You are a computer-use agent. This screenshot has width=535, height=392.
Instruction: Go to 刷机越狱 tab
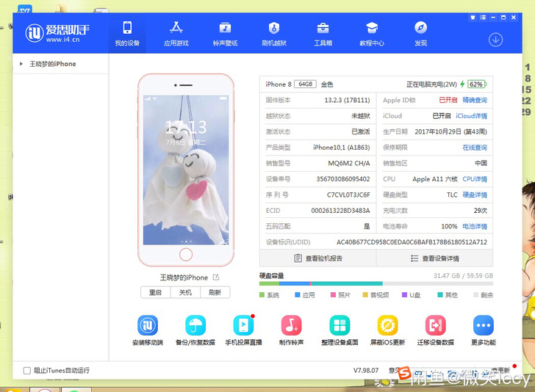point(274,34)
